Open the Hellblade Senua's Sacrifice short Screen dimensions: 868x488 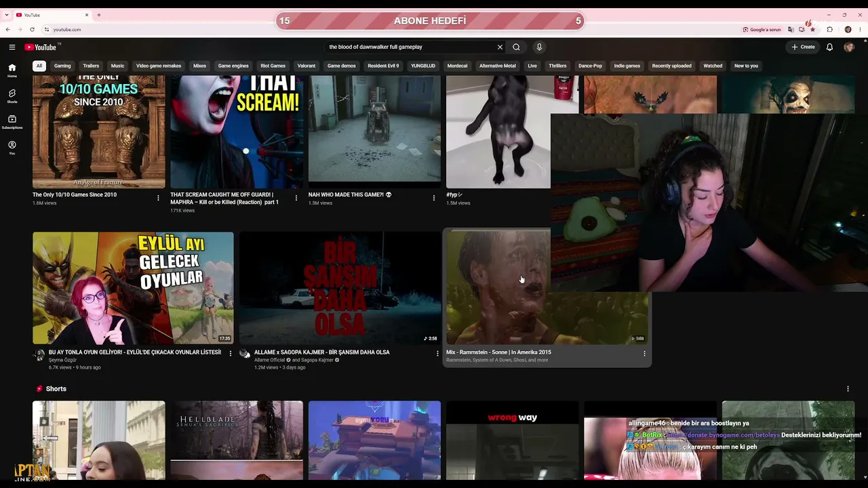pos(237,441)
